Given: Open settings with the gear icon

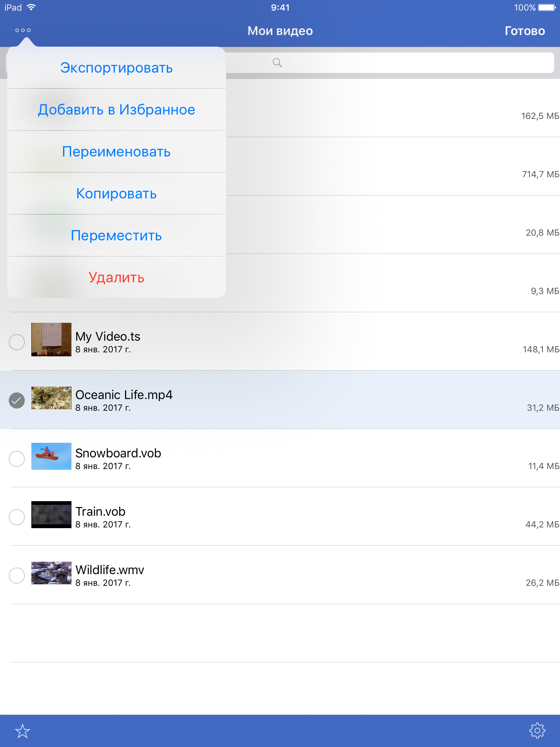Looking at the screenshot, I should click(537, 731).
